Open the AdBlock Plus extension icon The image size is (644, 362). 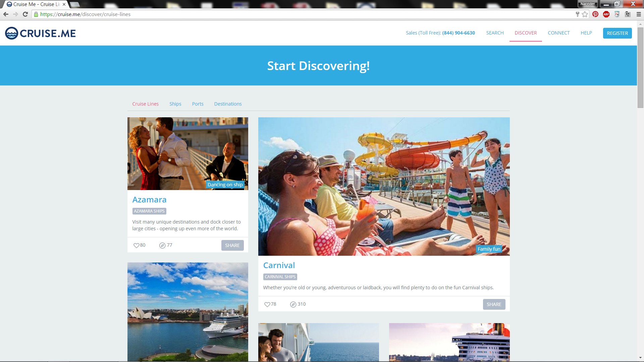click(606, 14)
